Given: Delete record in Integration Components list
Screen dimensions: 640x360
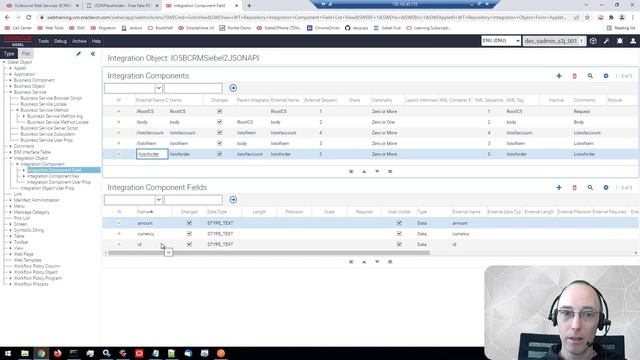Looking at the screenshot, I should pos(574,76).
